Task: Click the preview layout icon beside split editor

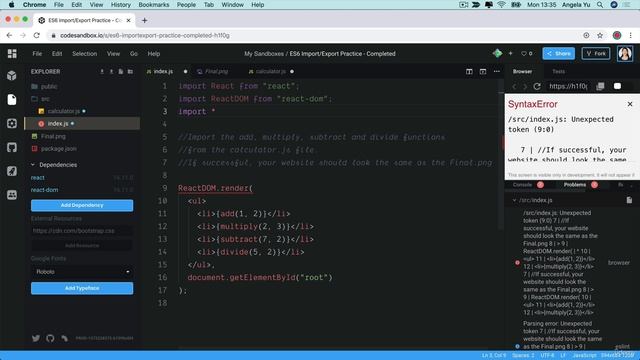Action: (x=483, y=71)
